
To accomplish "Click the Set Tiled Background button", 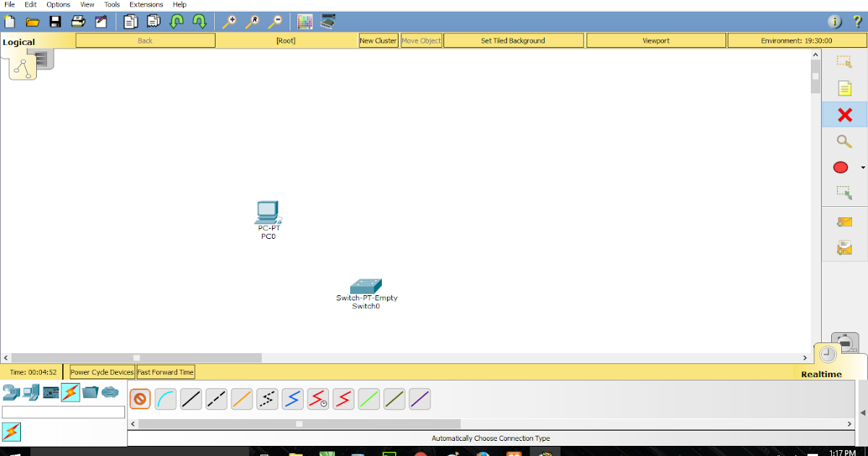I will [513, 40].
